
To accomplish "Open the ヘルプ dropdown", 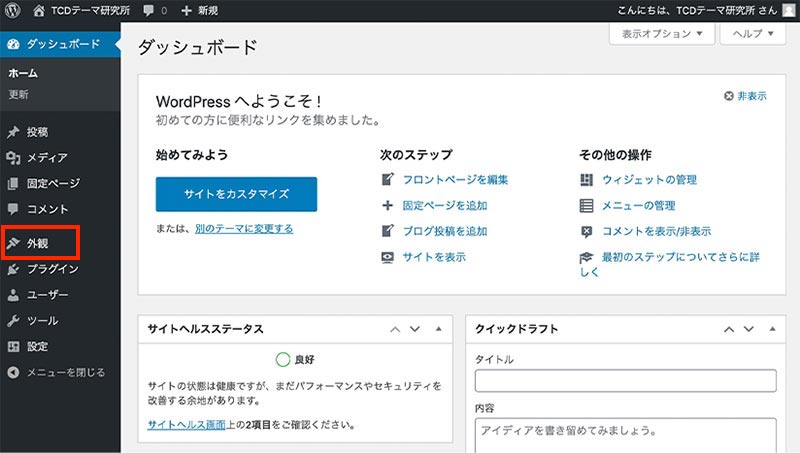I will click(753, 34).
